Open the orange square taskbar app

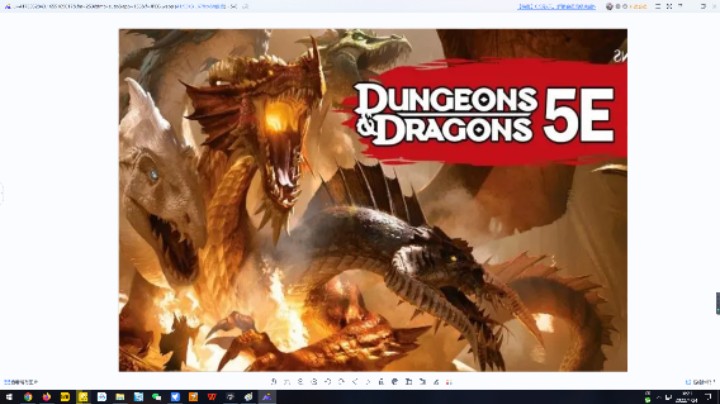point(193,397)
